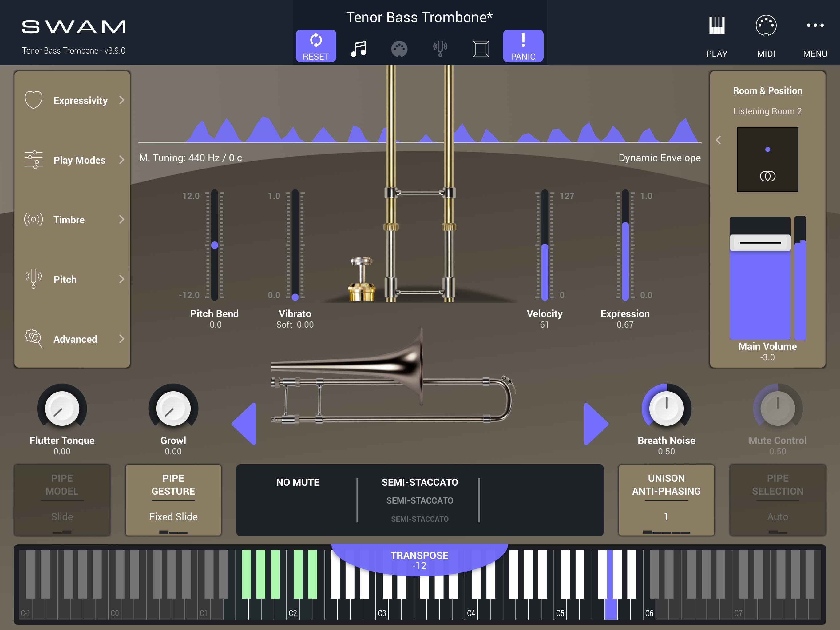Click the Expression slider

(x=625, y=245)
